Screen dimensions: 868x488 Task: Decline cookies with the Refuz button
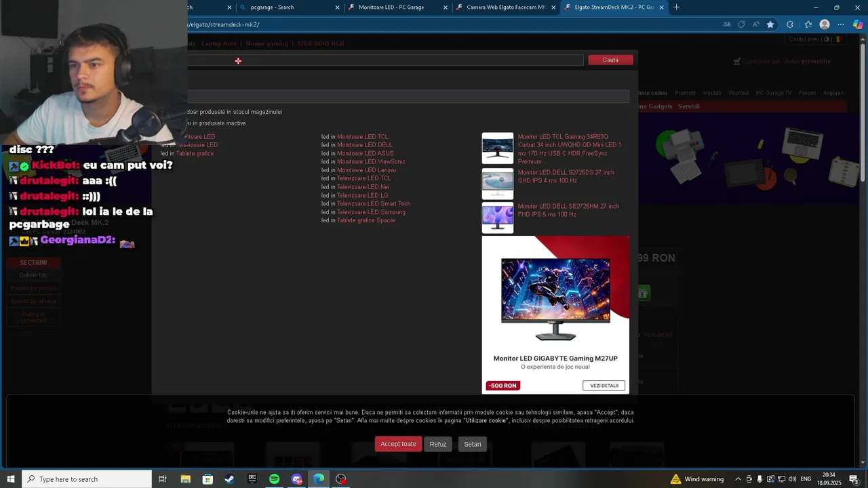(438, 444)
